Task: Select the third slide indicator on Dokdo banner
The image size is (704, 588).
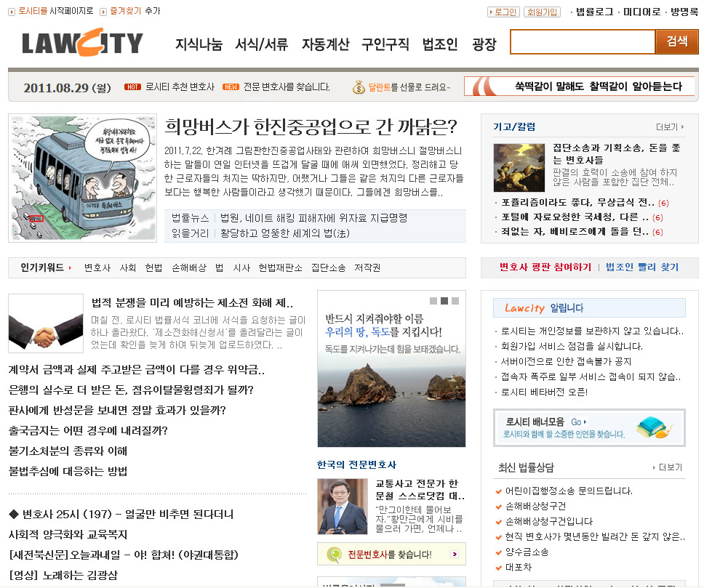Action: click(x=456, y=300)
